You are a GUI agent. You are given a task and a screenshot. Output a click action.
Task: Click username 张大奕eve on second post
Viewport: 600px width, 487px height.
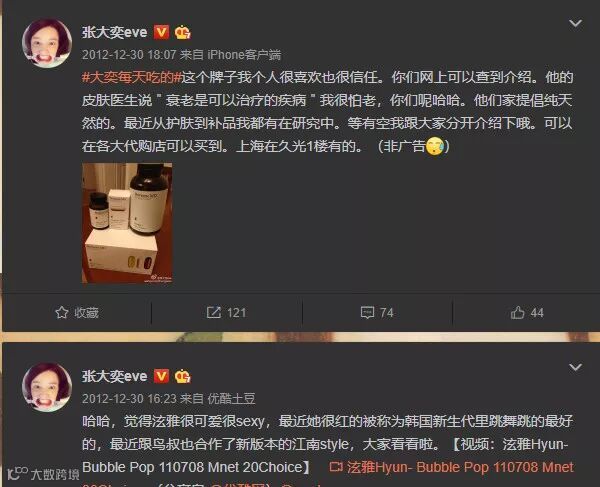[x=114, y=377]
